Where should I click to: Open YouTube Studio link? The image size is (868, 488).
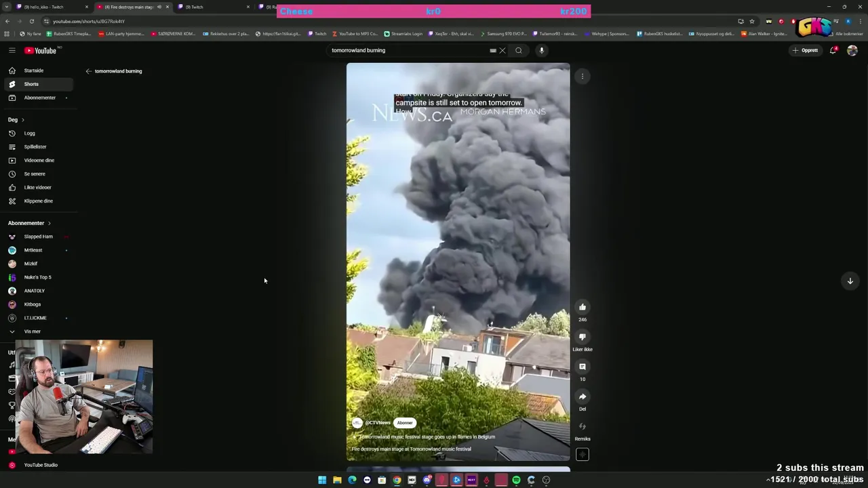click(x=38, y=465)
